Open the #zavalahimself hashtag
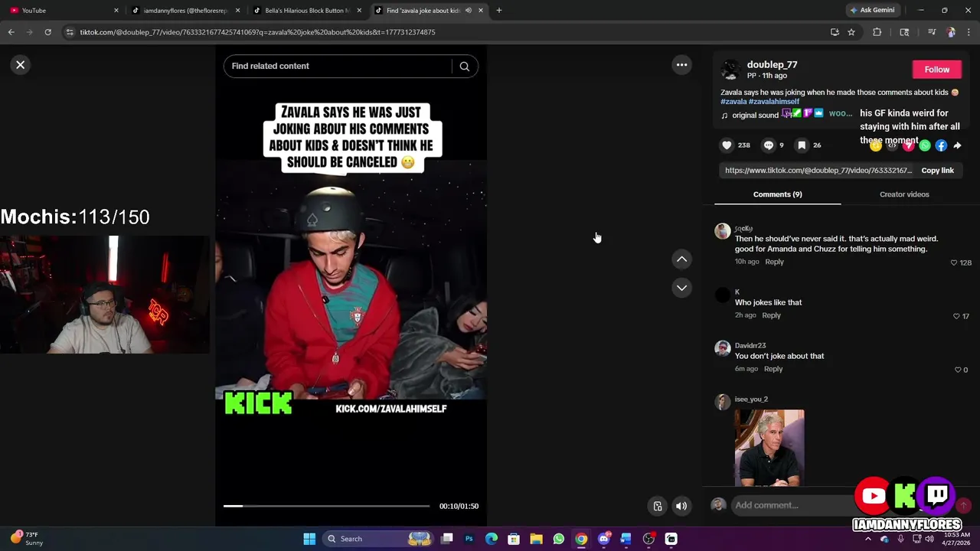Image resolution: width=980 pixels, height=551 pixels. pos(774,102)
